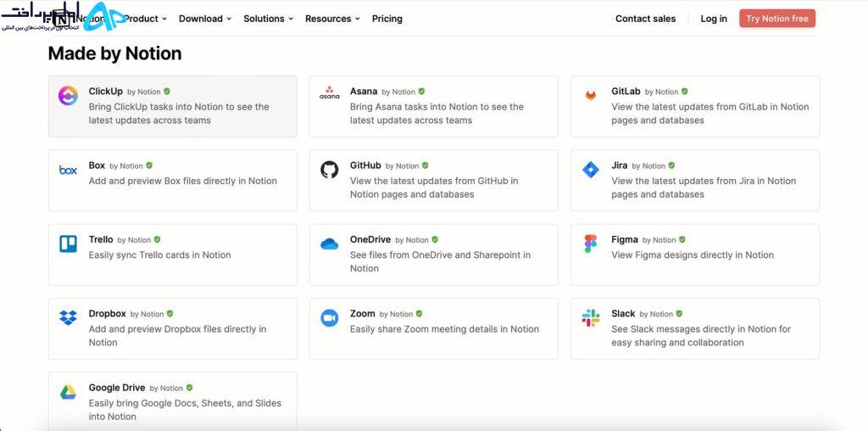Expand the Product dropdown chevron
Image resolution: width=868 pixels, height=431 pixels.
[164, 19]
